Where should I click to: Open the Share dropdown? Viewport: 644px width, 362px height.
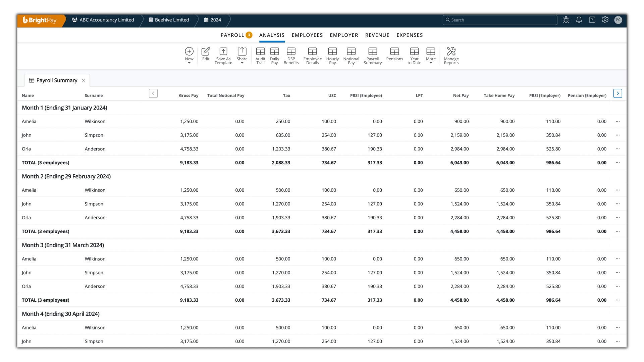point(242,55)
